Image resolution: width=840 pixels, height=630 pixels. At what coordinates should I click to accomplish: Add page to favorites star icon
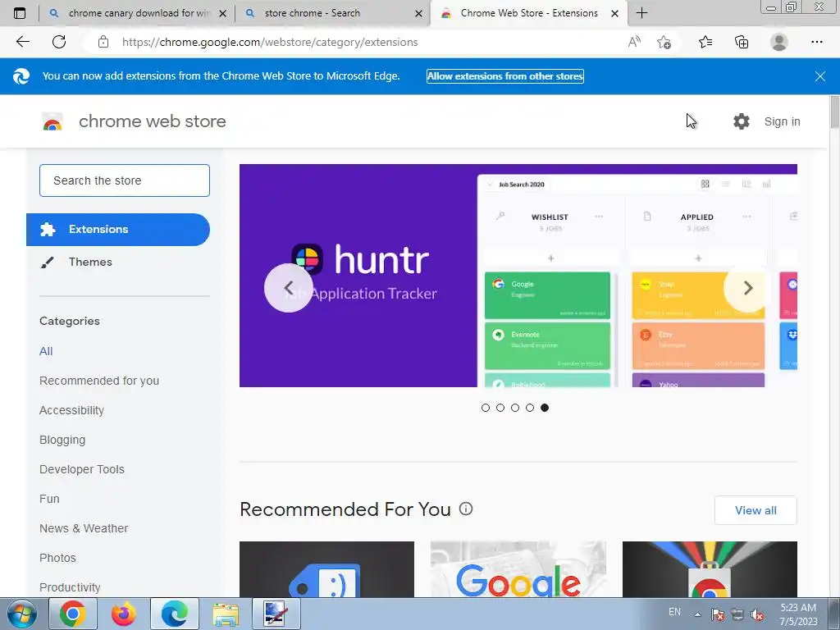tap(664, 42)
